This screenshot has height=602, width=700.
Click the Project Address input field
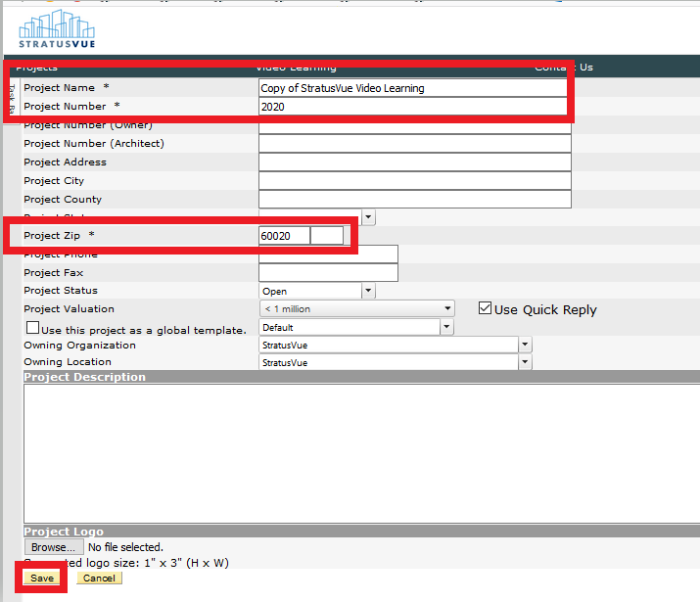tap(415, 162)
